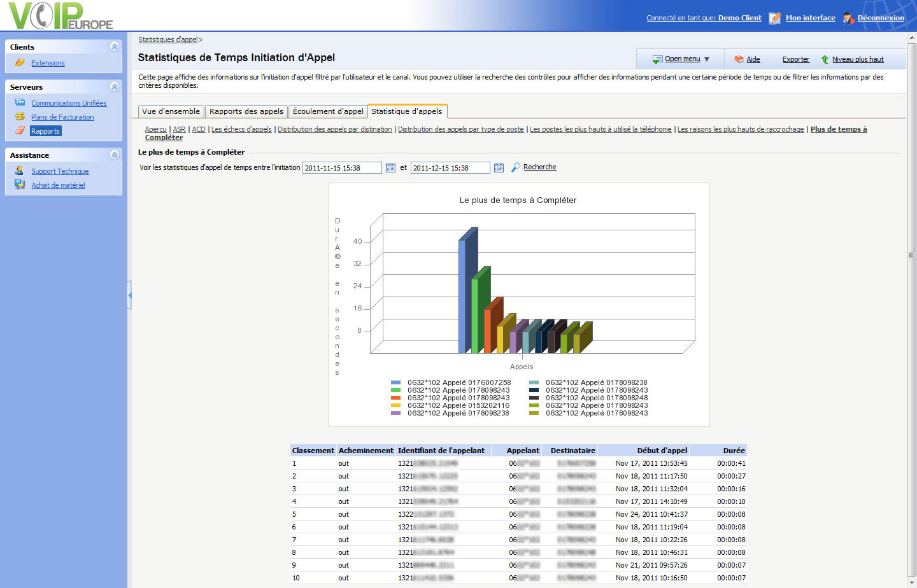
Task: Collapse the Clients sidebar panel
Action: [114, 46]
